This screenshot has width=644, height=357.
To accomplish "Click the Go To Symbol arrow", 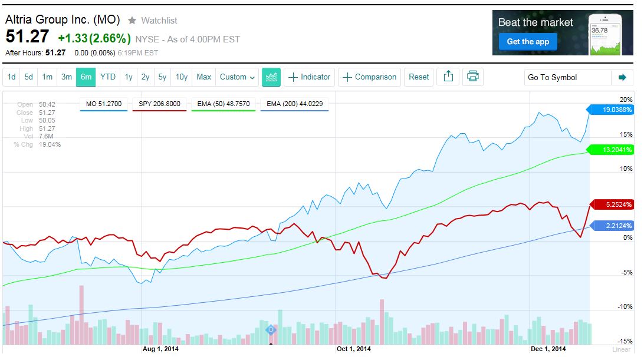I will (622, 77).
